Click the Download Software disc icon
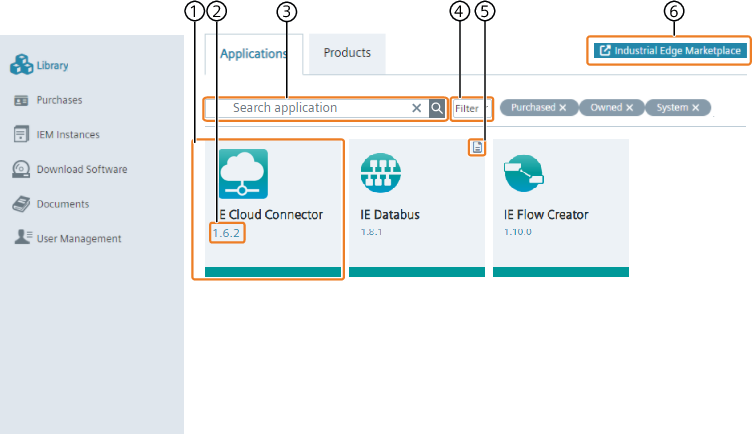The width and height of the screenshot is (753, 434). 21,169
